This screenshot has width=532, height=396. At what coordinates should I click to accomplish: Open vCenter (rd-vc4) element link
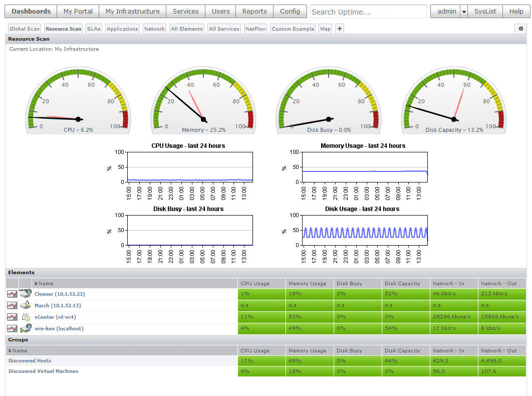coord(55,317)
